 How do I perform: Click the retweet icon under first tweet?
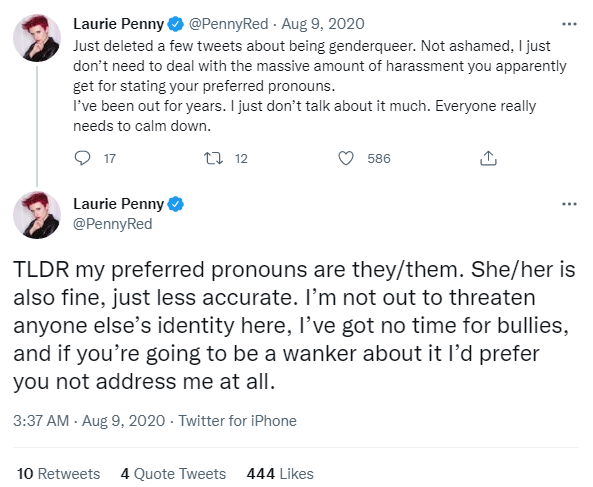point(213,158)
